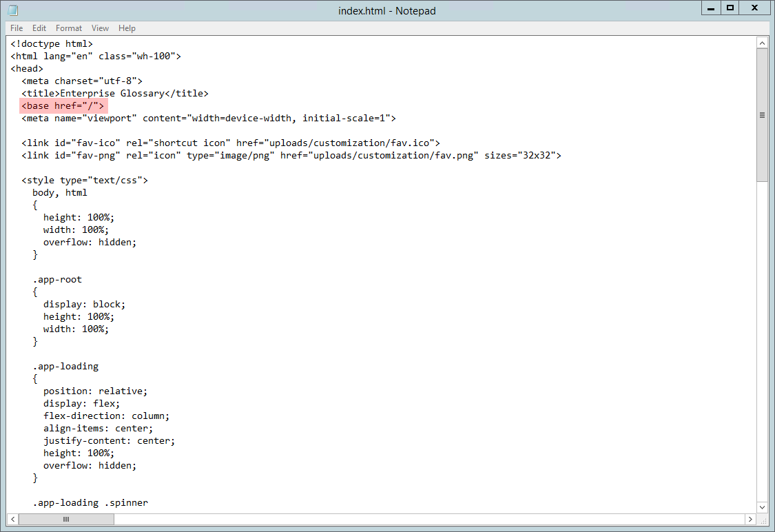Click the horizontal scrollbar left arrow
Viewport: 775px width, 532px height.
(12, 519)
